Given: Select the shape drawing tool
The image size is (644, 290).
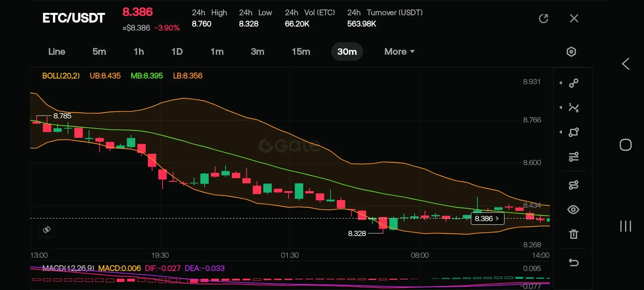Looking at the screenshot, I should tap(574, 132).
